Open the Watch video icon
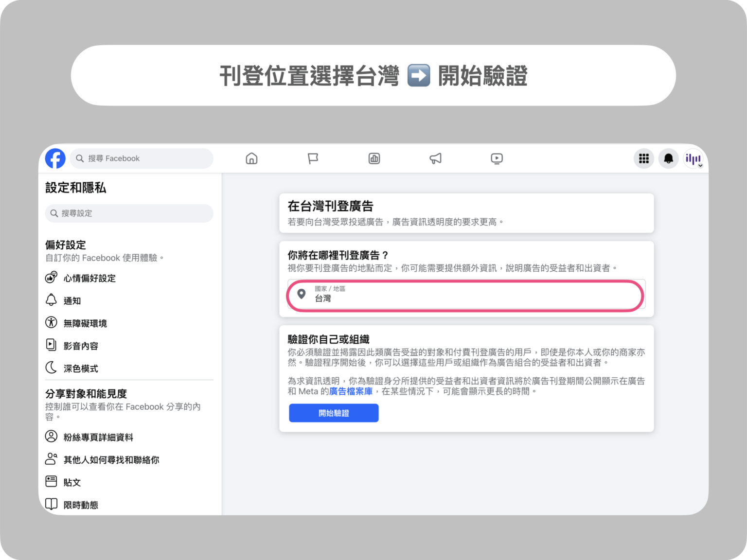The image size is (747, 560). click(x=497, y=158)
